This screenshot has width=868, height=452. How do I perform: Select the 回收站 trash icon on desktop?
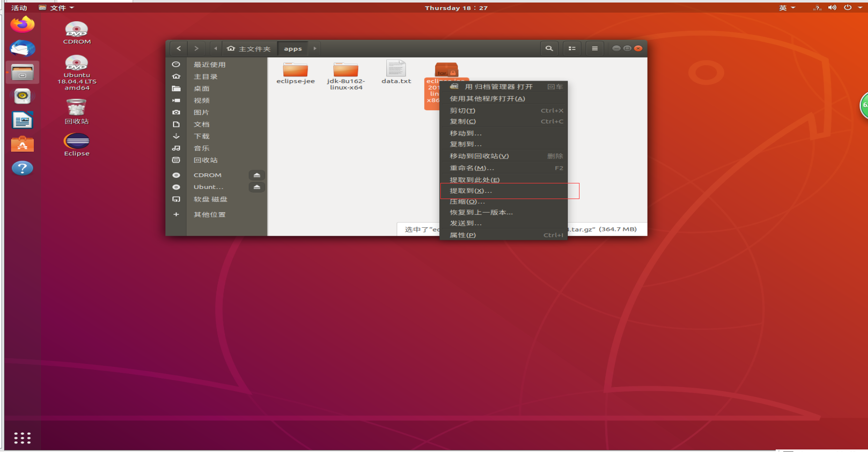click(77, 111)
